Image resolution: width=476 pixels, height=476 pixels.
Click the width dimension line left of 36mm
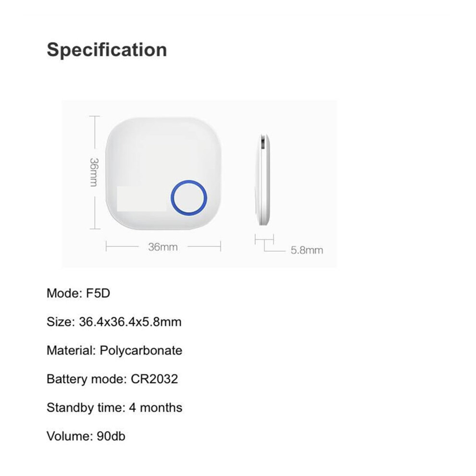[122, 247]
